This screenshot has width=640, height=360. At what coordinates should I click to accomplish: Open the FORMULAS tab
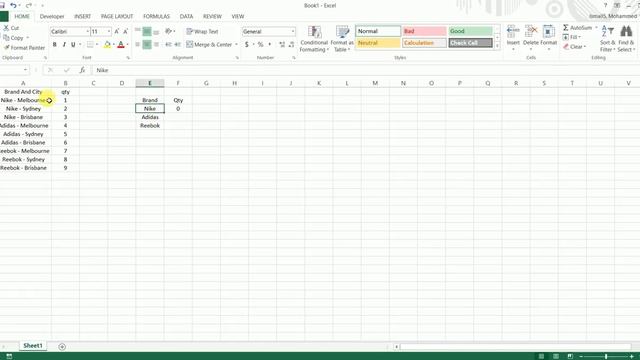coord(156,16)
